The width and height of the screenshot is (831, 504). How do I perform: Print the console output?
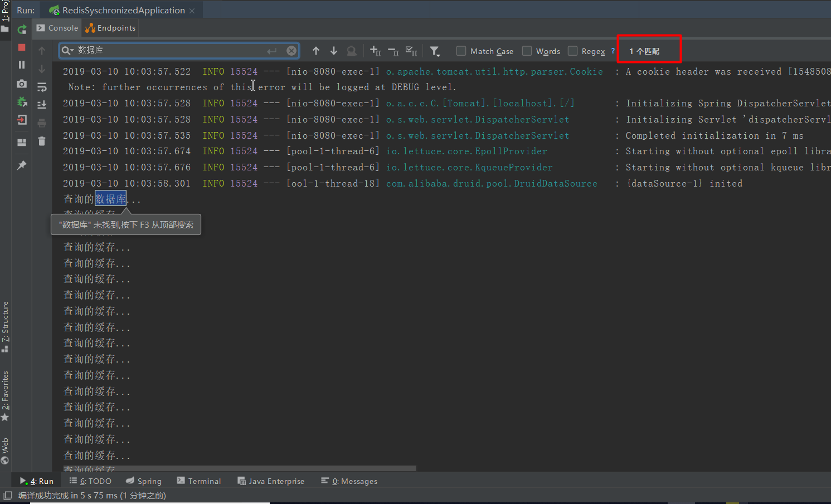coord(42,123)
